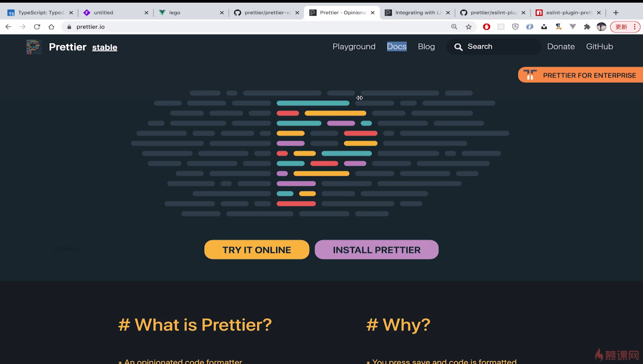The height and width of the screenshot is (364, 643).
Task: Click the red AdBlock stop-hand extension icon
Action: pos(487,27)
